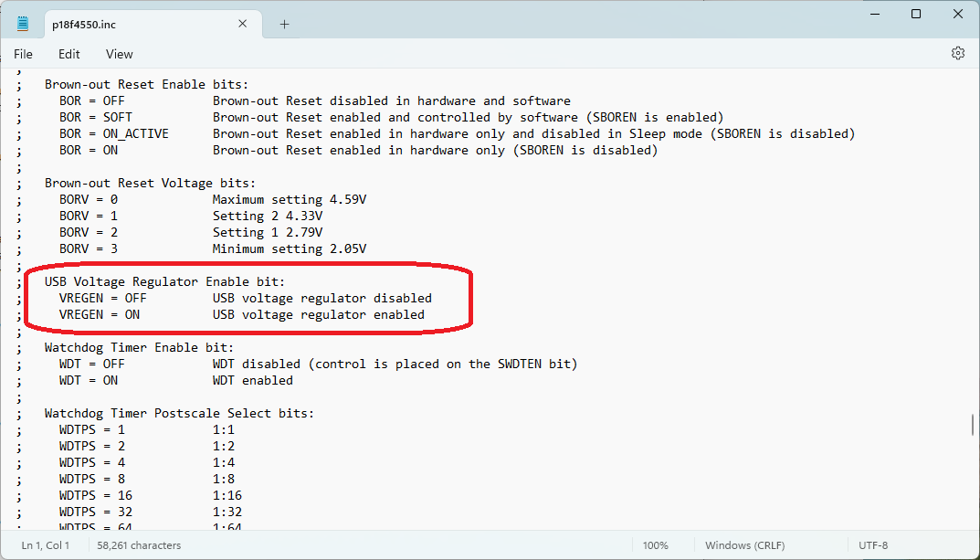Click the Windows (CRLF) line ending indicator
The width and height of the screenshot is (980, 560).
(743, 545)
